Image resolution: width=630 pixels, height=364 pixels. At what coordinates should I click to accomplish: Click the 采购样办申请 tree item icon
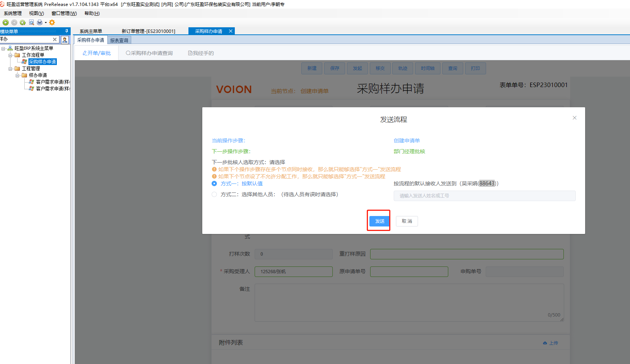pos(24,62)
